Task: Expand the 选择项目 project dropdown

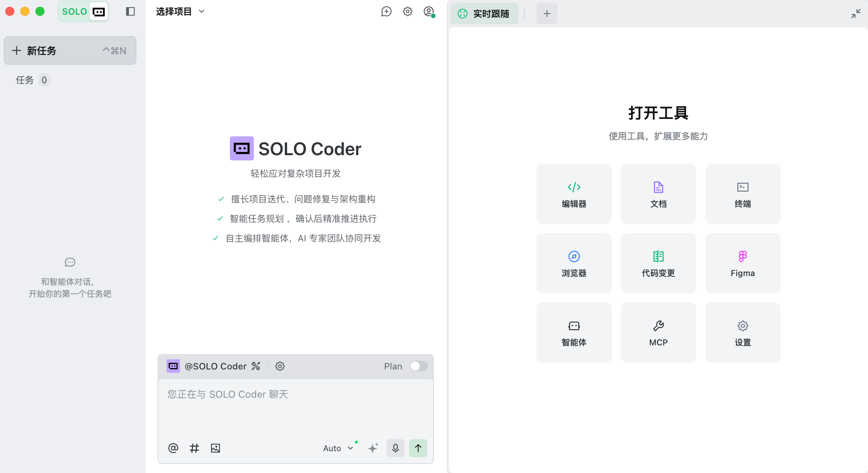Action: (180, 12)
